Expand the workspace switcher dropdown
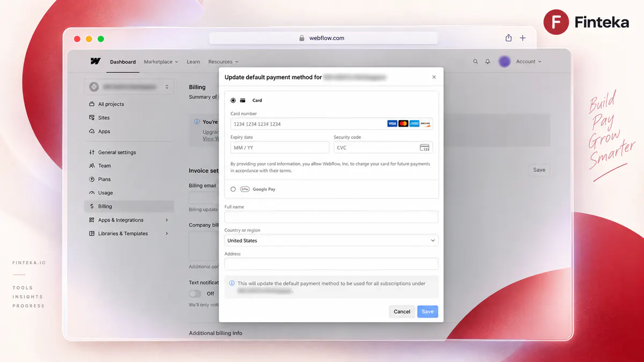This screenshot has width=644, height=362. click(129, 86)
